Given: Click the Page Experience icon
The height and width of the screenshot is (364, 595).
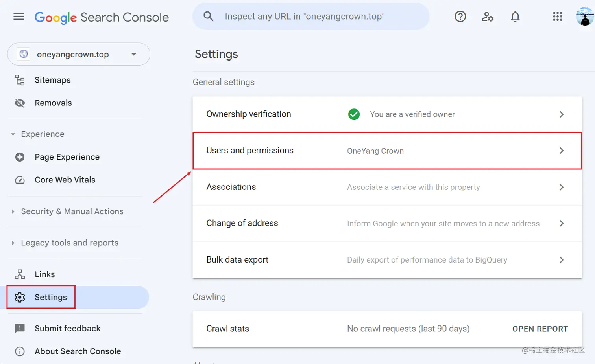Looking at the screenshot, I should click(x=20, y=157).
